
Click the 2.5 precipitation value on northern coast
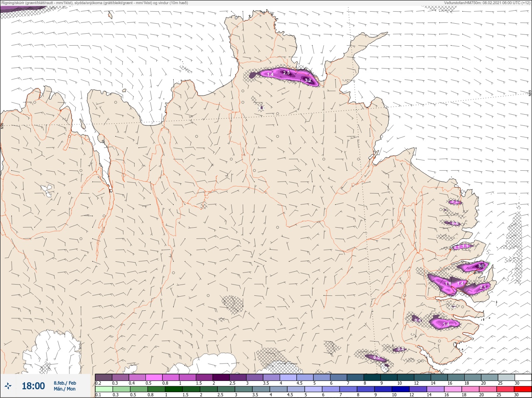click(x=286, y=73)
